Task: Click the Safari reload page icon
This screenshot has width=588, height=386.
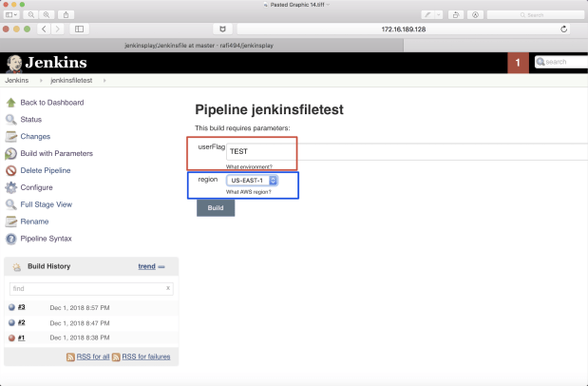Action: tap(563, 29)
